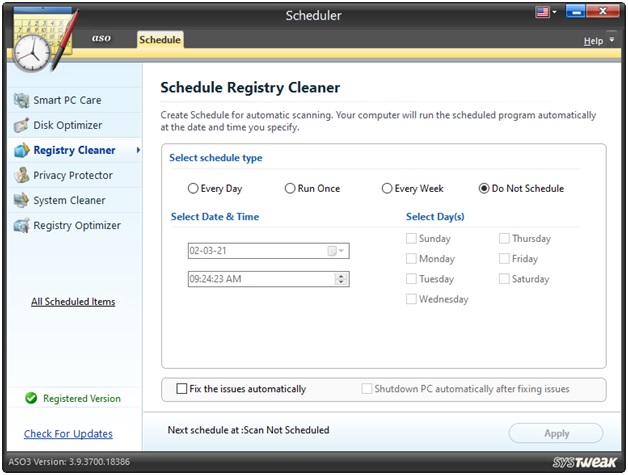Open the All Scheduled Items link

pyautogui.click(x=73, y=302)
